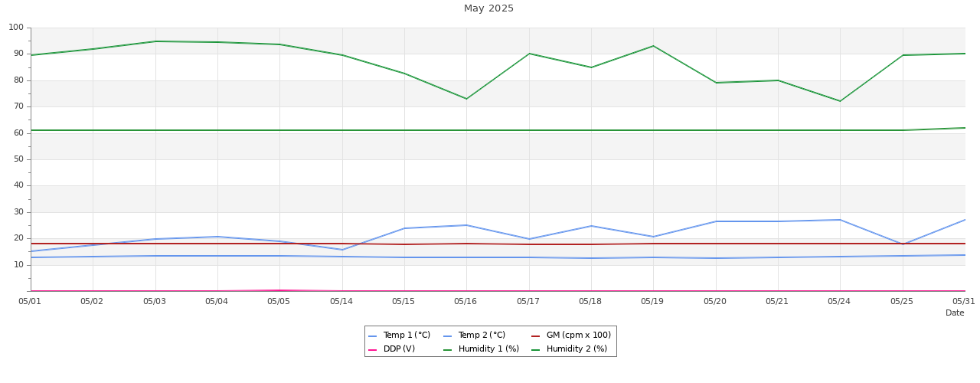Click the 05/01 x-axis date label
Image resolution: width=980 pixels, height=383 pixels.
30,301
